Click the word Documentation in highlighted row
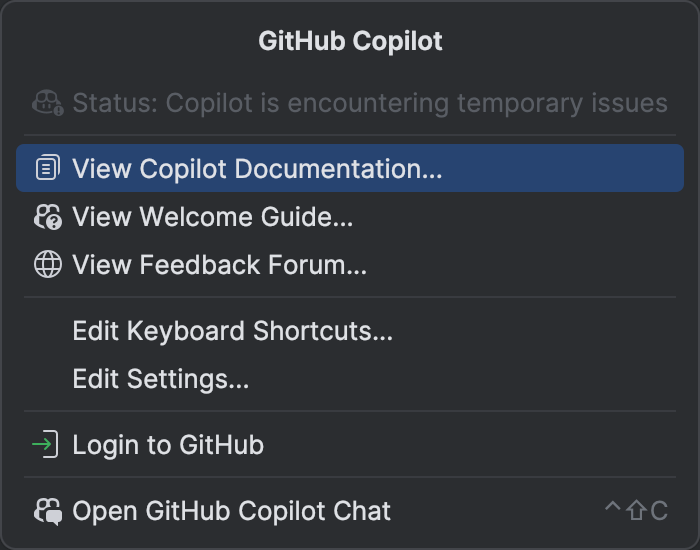The image size is (700, 550). (x=338, y=169)
